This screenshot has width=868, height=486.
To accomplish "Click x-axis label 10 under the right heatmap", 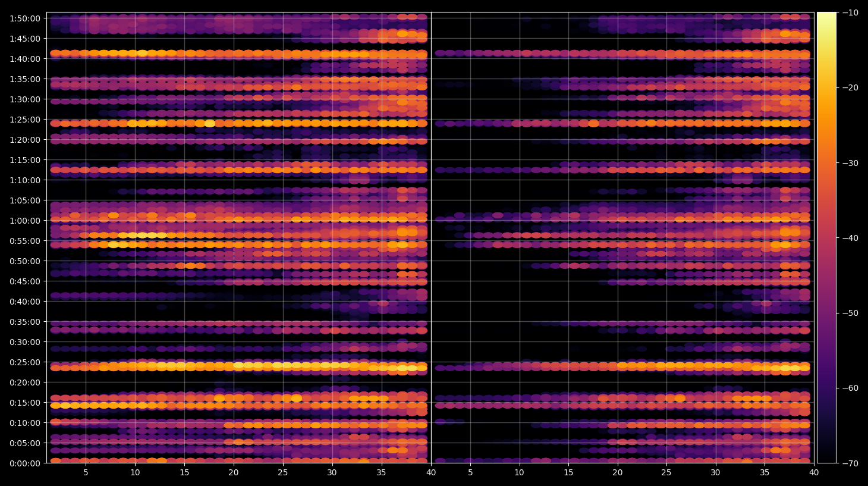I will click(x=519, y=473).
